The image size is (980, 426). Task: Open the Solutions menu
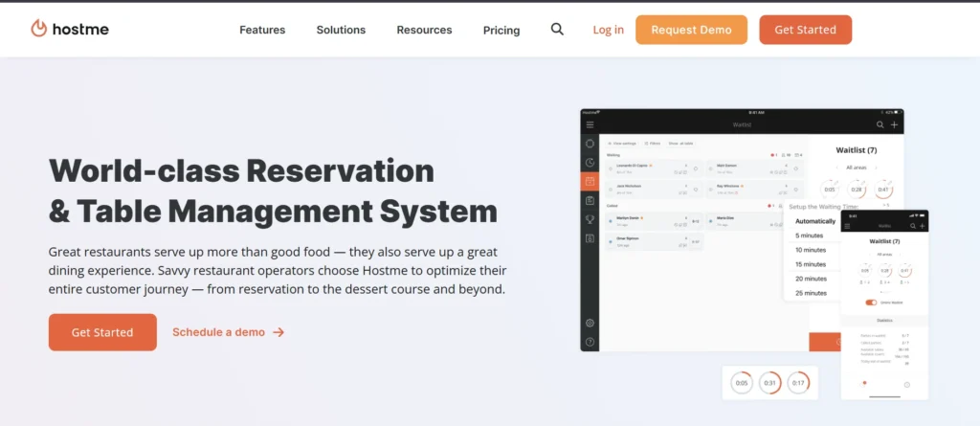point(341,30)
